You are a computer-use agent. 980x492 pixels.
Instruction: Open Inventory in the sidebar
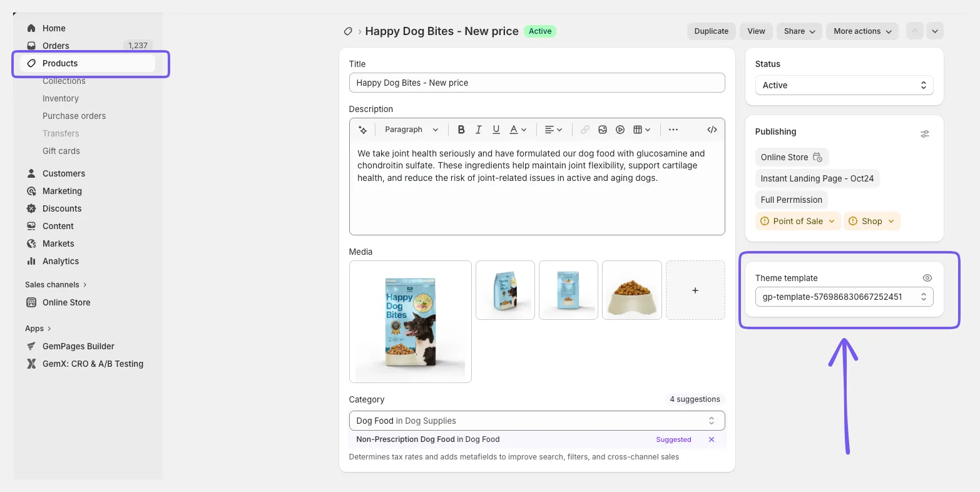pyautogui.click(x=61, y=98)
